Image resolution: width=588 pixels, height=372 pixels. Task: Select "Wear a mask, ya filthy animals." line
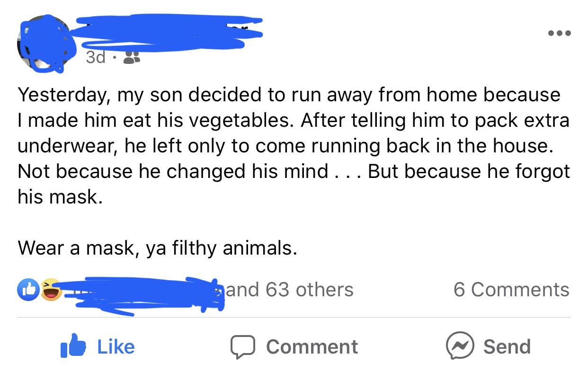[158, 248]
